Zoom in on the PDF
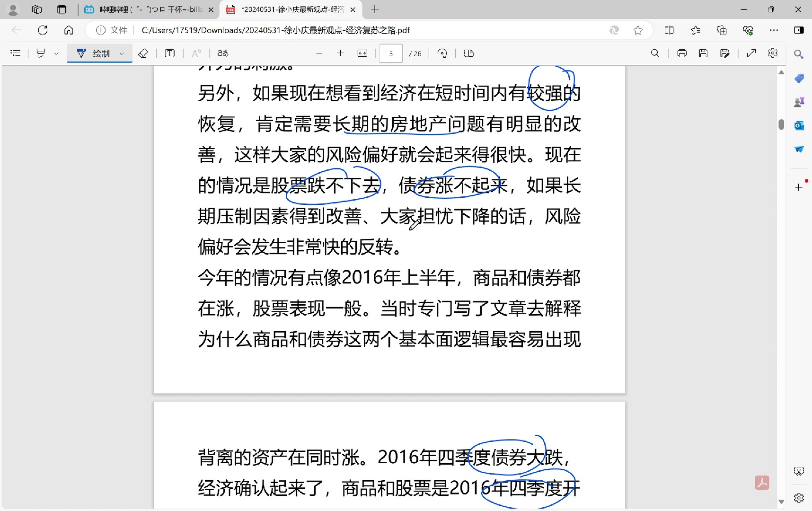This screenshot has width=812, height=511. coord(340,53)
